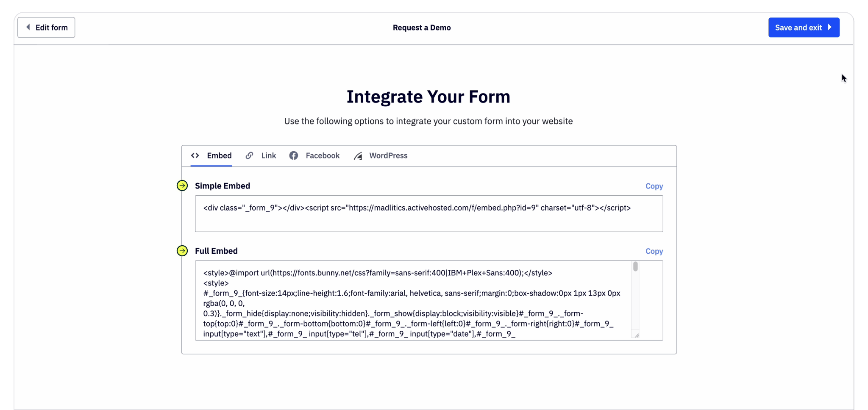Click the Full Embed resize handle
This screenshot has height=410, width=868.
point(637,335)
